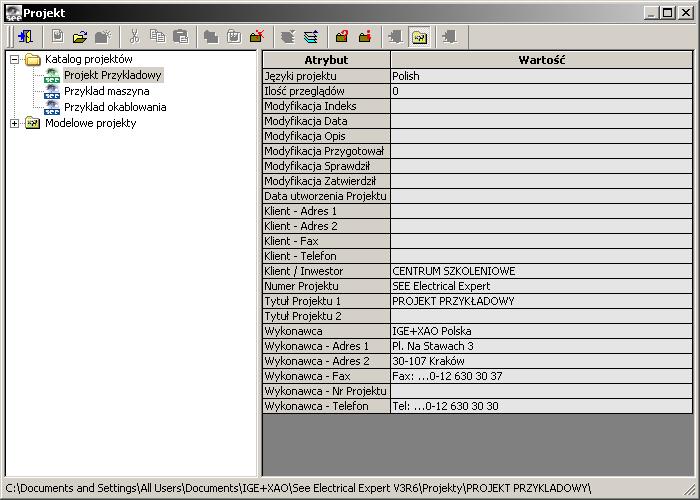Click the SEE application icon in title bar

click(13, 13)
